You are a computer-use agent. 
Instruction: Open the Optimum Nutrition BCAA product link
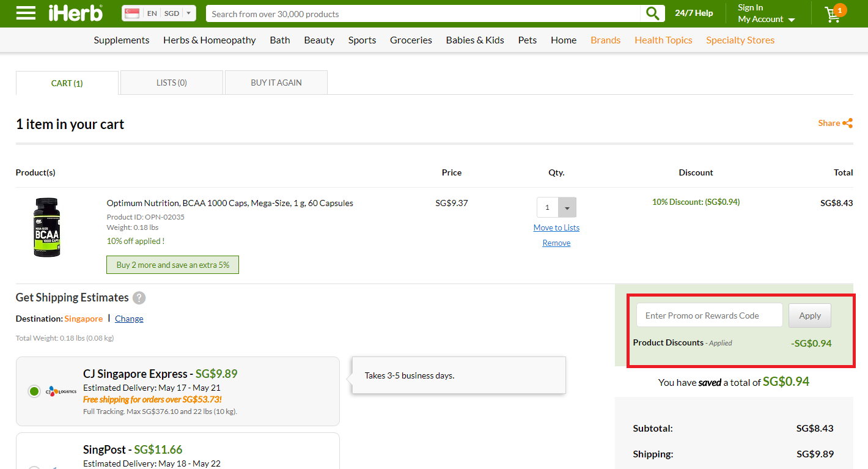tap(230, 203)
